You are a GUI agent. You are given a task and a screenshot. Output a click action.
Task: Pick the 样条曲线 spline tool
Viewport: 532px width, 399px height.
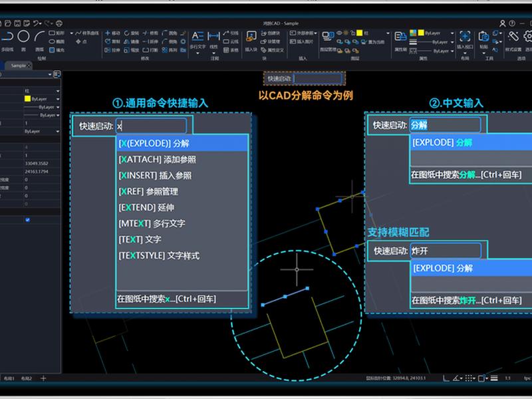click(87, 33)
